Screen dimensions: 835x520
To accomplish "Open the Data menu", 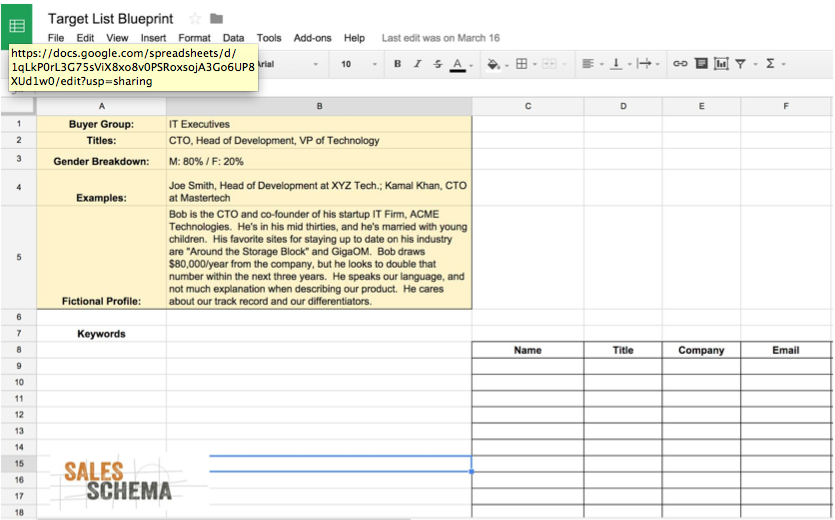I will tap(233, 38).
